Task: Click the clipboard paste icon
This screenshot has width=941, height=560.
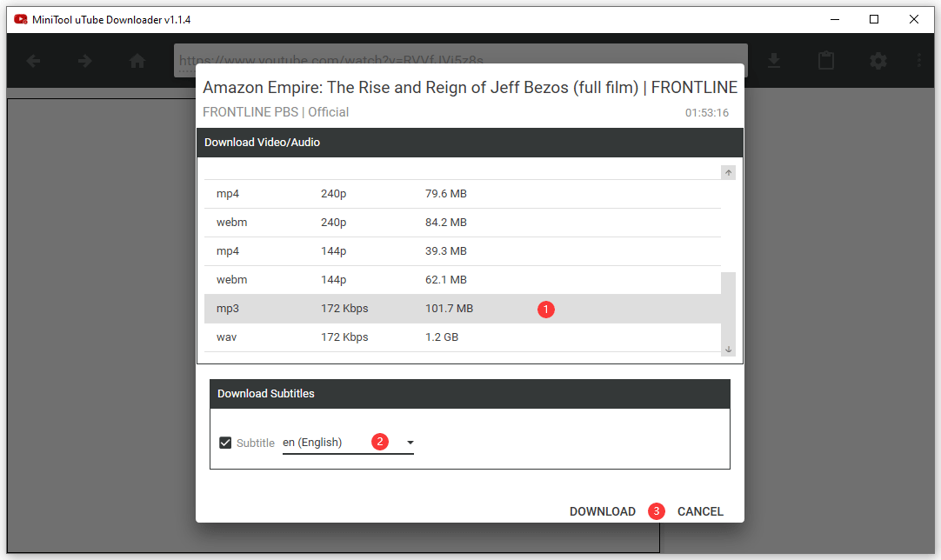Action: [826, 61]
